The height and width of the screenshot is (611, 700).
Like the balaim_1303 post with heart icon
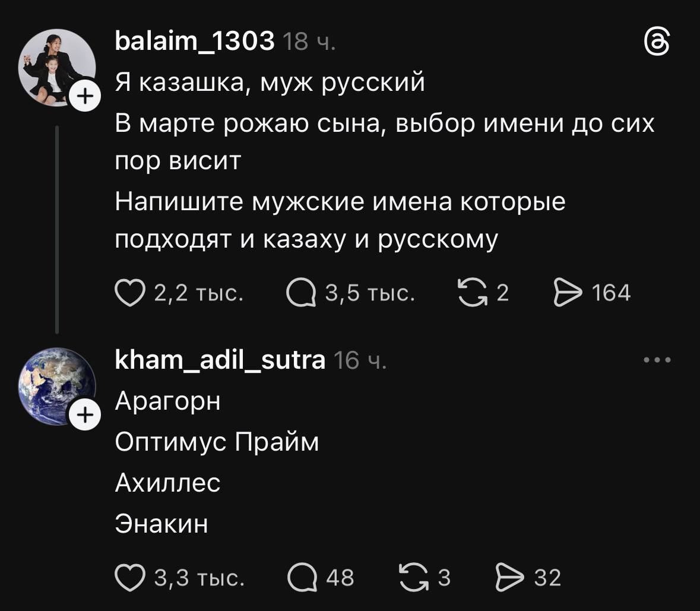129,293
